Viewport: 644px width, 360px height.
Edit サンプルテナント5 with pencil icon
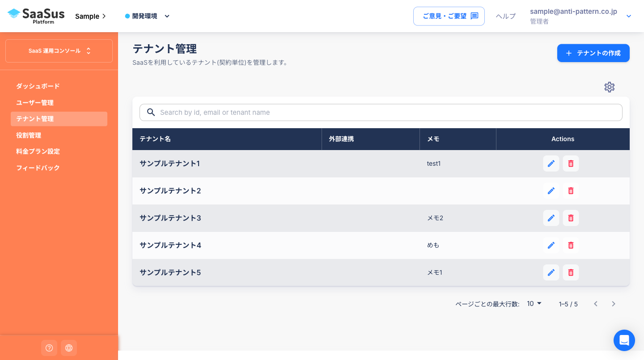551,272
